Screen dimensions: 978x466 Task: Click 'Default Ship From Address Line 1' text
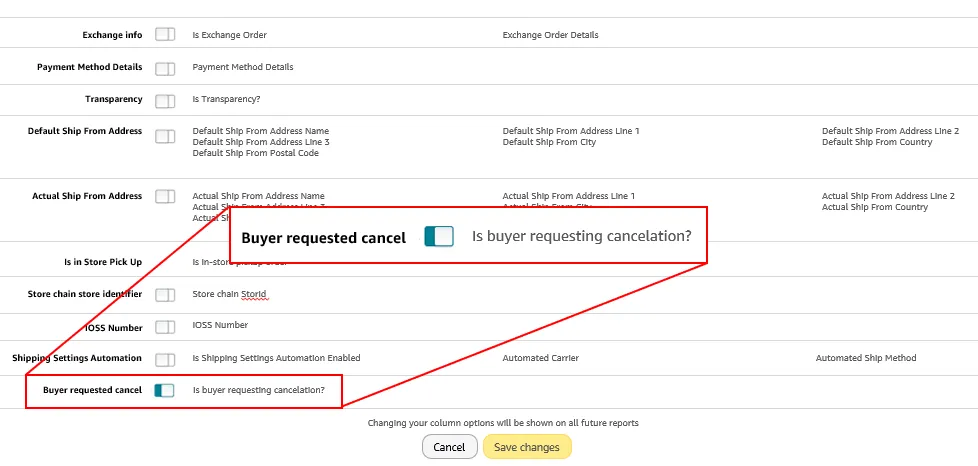click(x=571, y=131)
